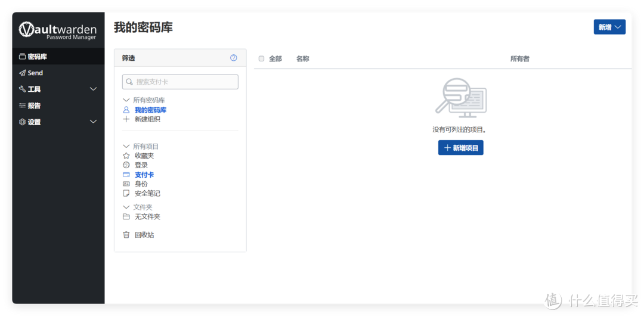Click the 设置 sidebar item

coord(58,122)
